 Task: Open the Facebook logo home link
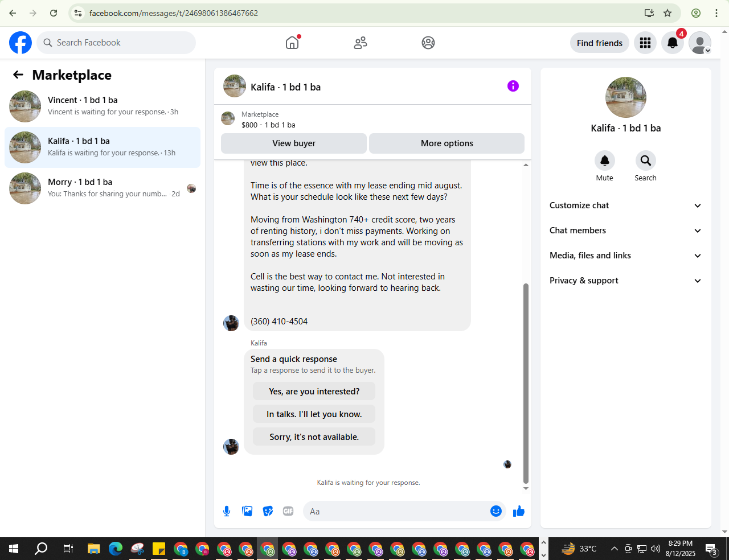coord(21,43)
